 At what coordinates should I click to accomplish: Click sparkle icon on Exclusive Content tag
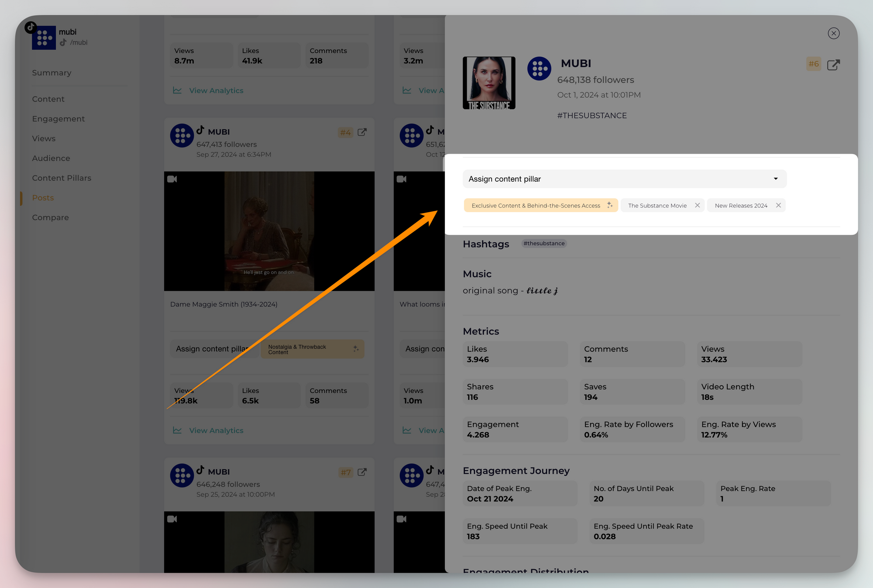coord(610,205)
